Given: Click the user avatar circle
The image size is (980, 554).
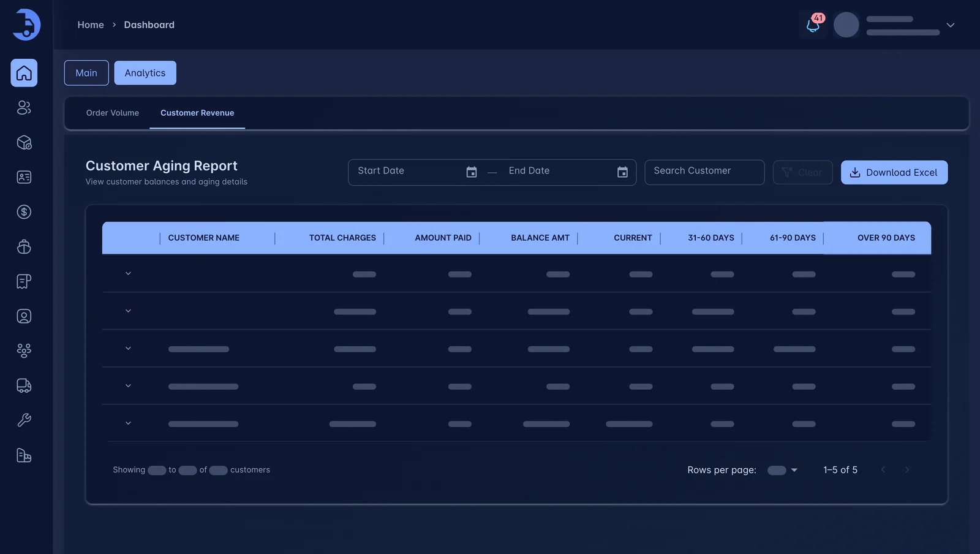Looking at the screenshot, I should coord(846,25).
